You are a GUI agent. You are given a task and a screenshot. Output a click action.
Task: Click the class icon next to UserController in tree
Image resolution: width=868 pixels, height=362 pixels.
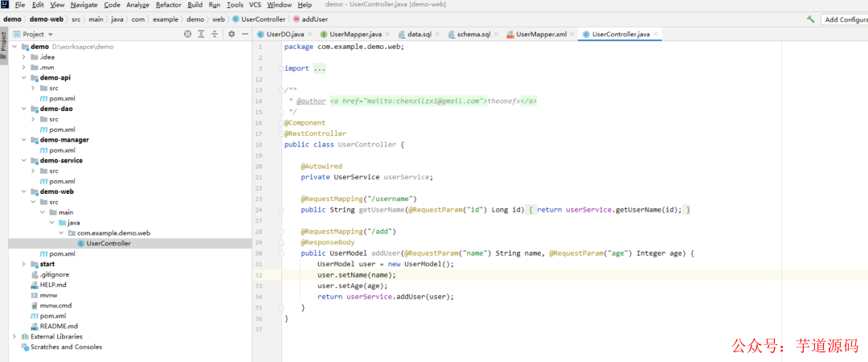point(81,244)
